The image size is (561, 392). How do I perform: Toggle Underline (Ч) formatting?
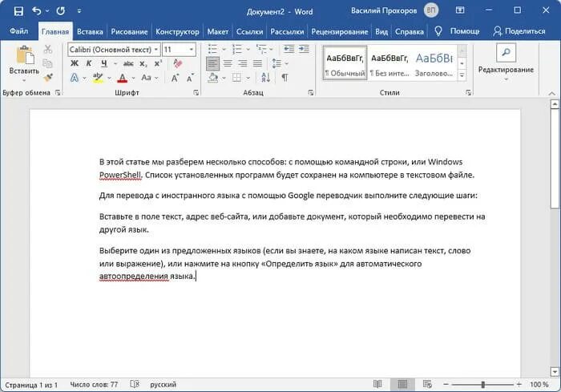click(103, 63)
